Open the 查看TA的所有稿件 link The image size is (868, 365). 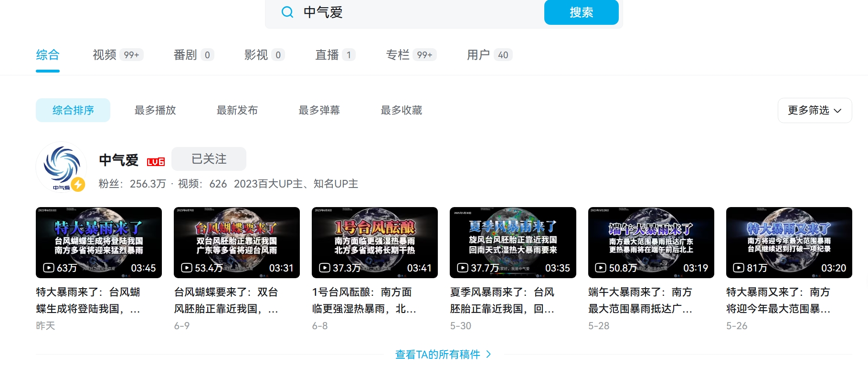pyautogui.click(x=437, y=354)
